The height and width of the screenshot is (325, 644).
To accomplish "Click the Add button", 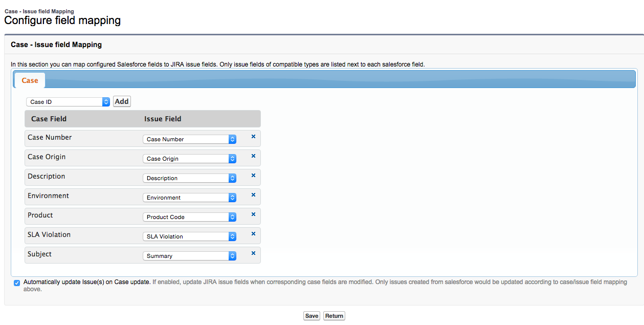I will pyautogui.click(x=122, y=101).
